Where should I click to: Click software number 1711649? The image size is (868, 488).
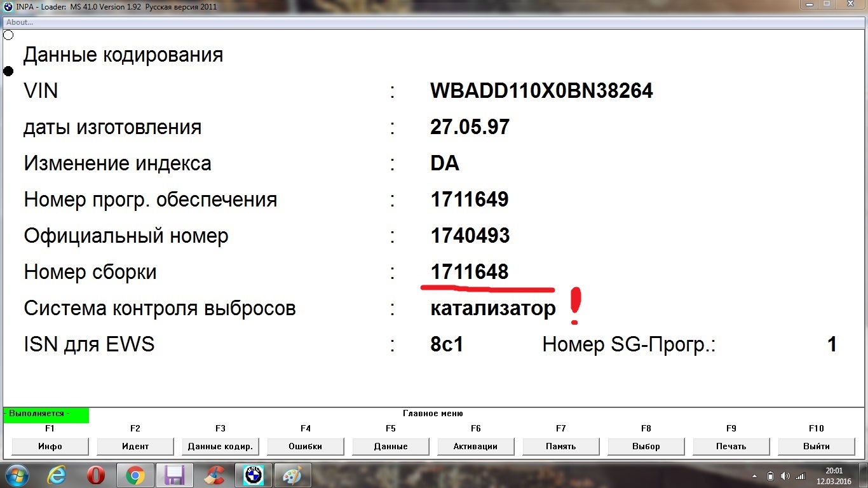[470, 200]
